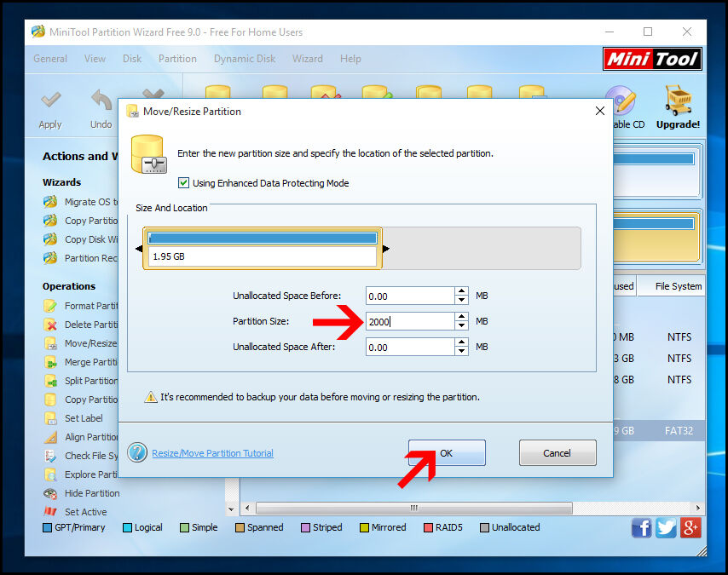Click the Unallocated legend color box
728x575 pixels.
[484, 527]
